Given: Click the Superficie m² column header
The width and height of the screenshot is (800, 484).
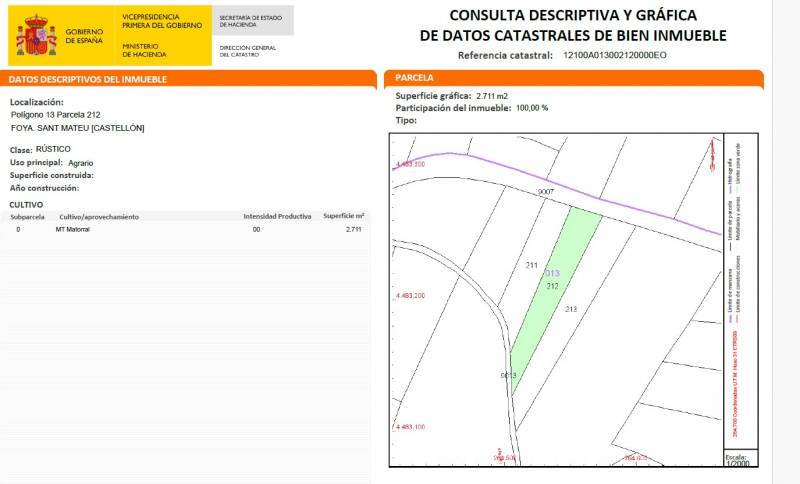Looking at the screenshot, I should (343, 216).
